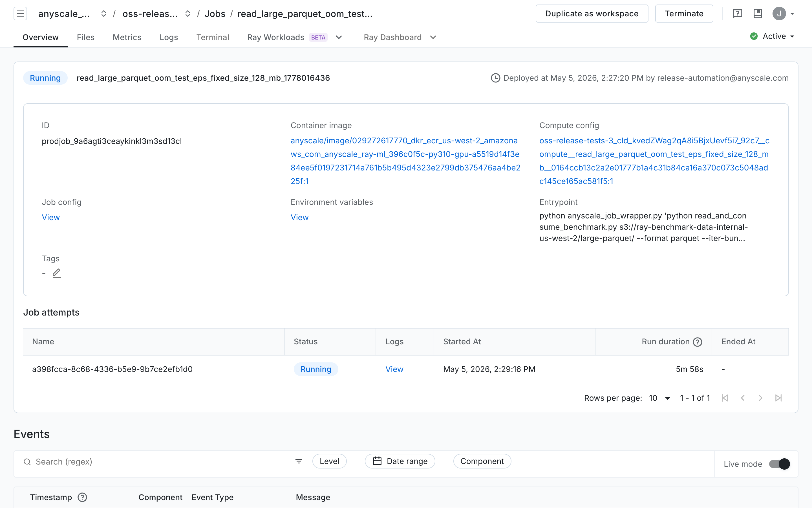This screenshot has height=508, width=812.
Task: Edit tags with the pencil icon
Action: [x=57, y=273]
